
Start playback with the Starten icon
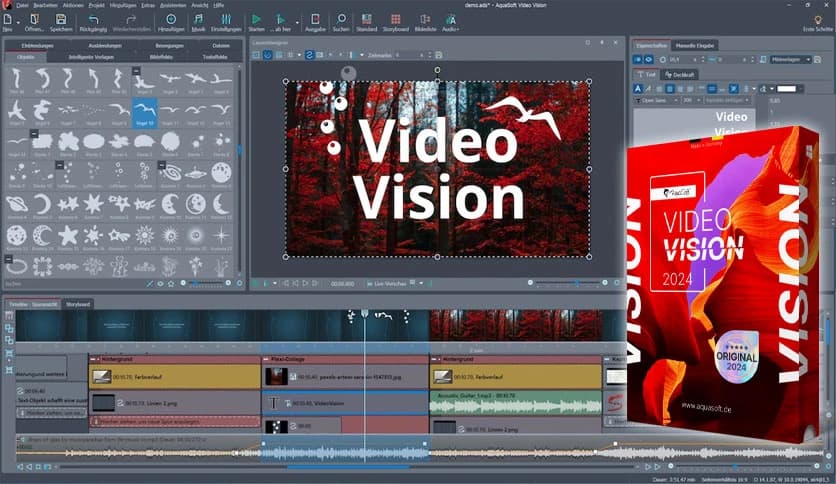(x=256, y=19)
